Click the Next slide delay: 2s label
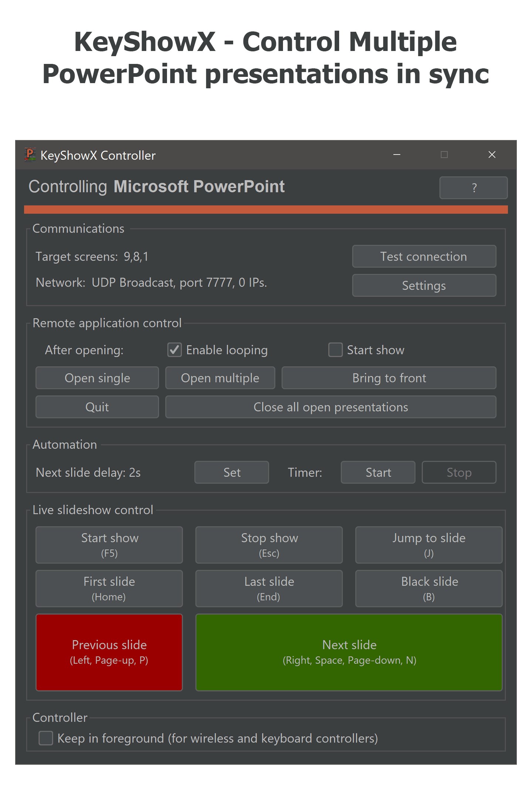Viewport: 532px width, 798px height. tap(88, 472)
